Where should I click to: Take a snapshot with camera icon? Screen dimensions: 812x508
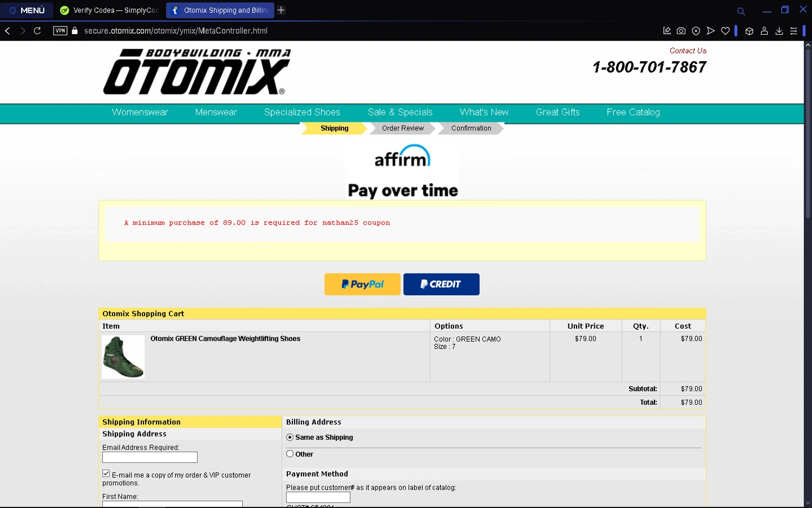681,31
